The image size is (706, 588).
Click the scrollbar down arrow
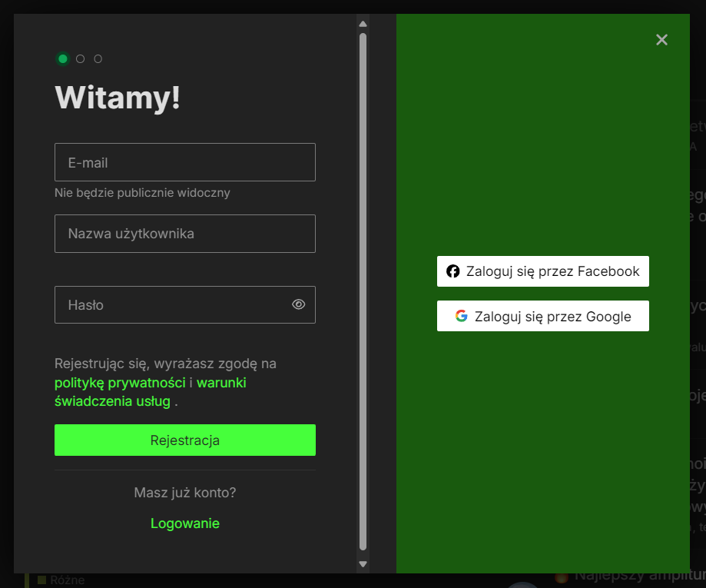tap(363, 564)
